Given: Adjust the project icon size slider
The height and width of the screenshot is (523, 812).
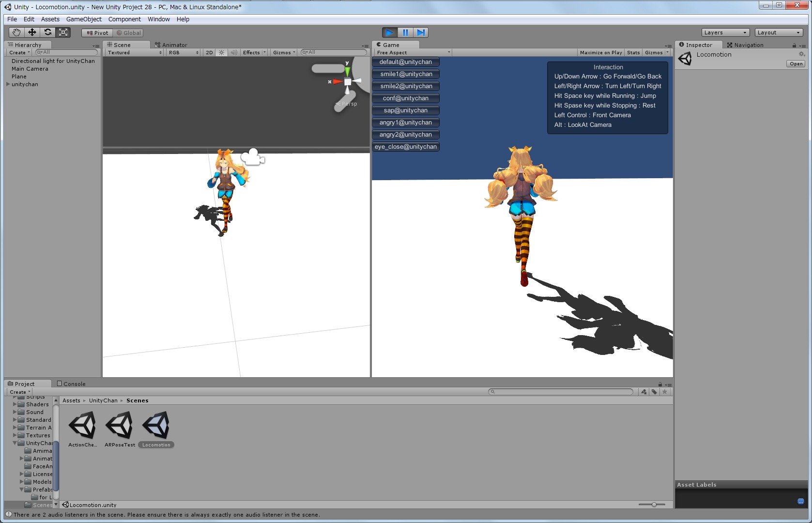Looking at the screenshot, I should point(654,505).
